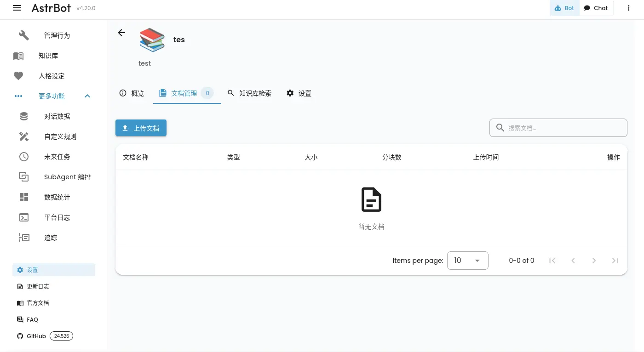Open the vertical three-dot options menu
The height and width of the screenshot is (352, 644).
pyautogui.click(x=628, y=8)
